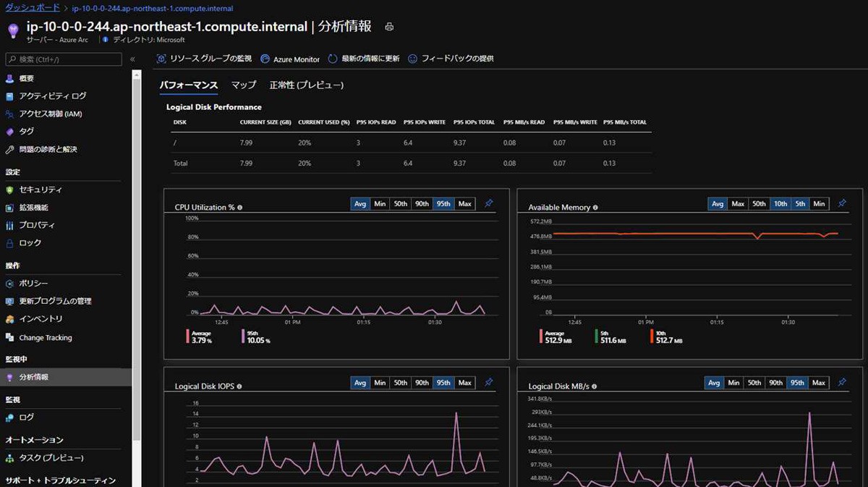Click the 5th legend swatch in Memory chart
Screen dimensions: 868x487
tap(596, 336)
